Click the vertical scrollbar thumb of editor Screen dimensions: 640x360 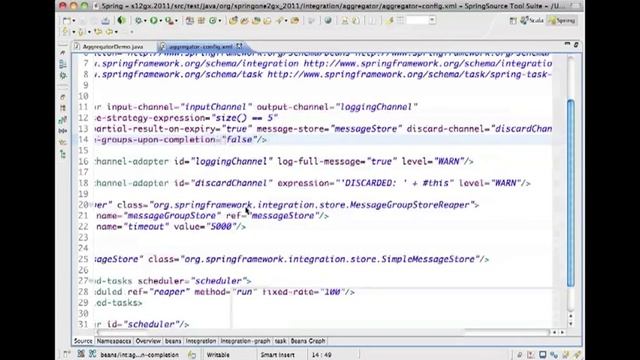pos(571,193)
